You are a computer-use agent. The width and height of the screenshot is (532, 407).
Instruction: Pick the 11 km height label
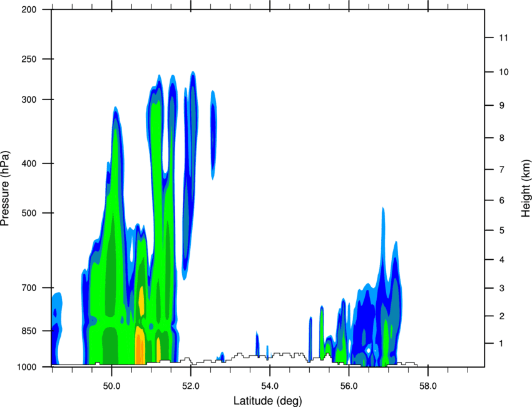click(504, 38)
